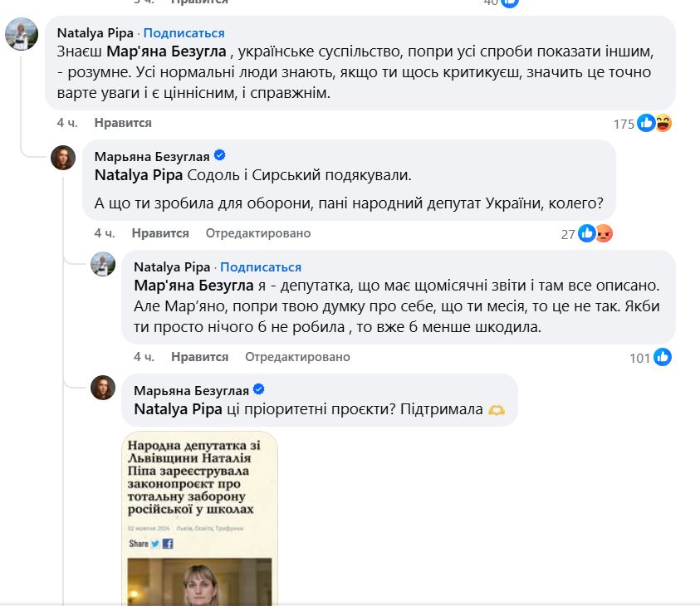Click the like reaction icon beside 101
Image resolution: width=700 pixels, height=606 pixels.
(662, 357)
